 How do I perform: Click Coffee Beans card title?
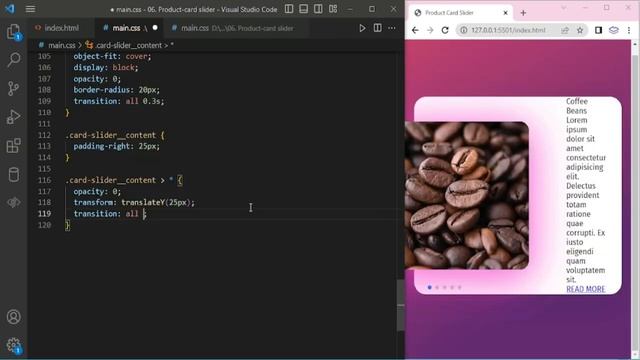point(577,106)
